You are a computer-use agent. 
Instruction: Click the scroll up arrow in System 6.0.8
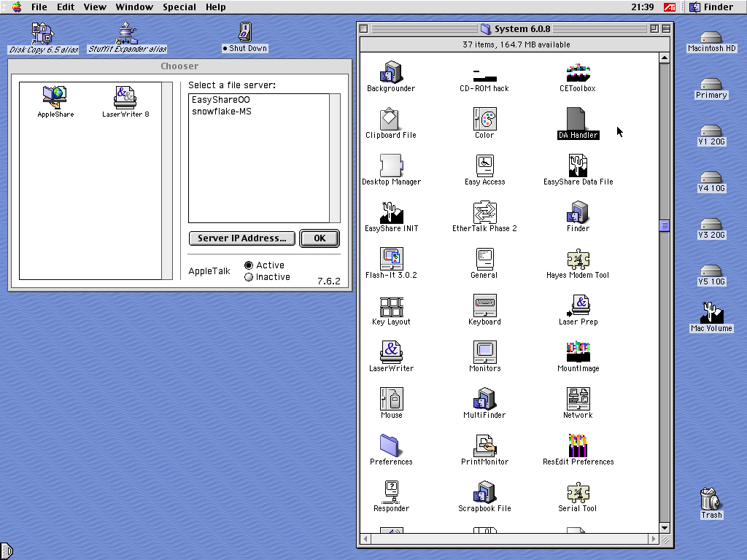665,58
